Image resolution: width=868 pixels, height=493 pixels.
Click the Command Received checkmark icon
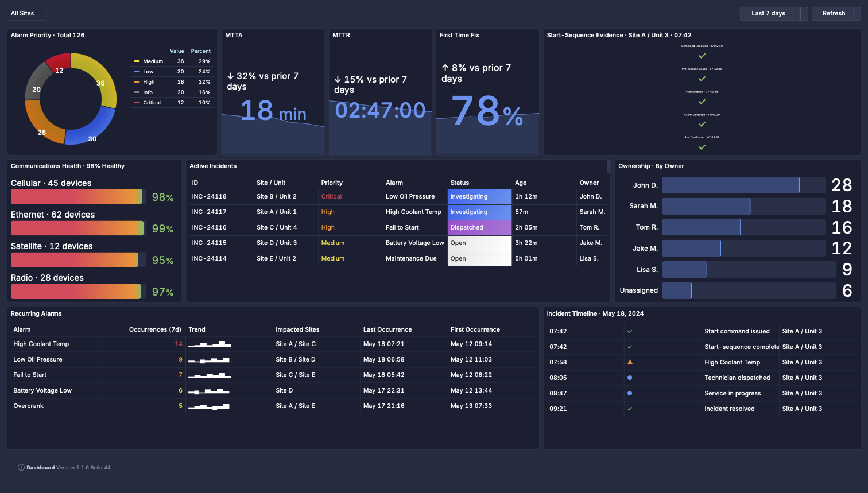pos(702,56)
